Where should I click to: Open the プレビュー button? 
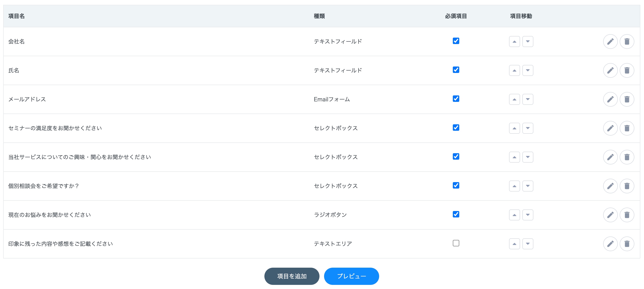tap(351, 276)
